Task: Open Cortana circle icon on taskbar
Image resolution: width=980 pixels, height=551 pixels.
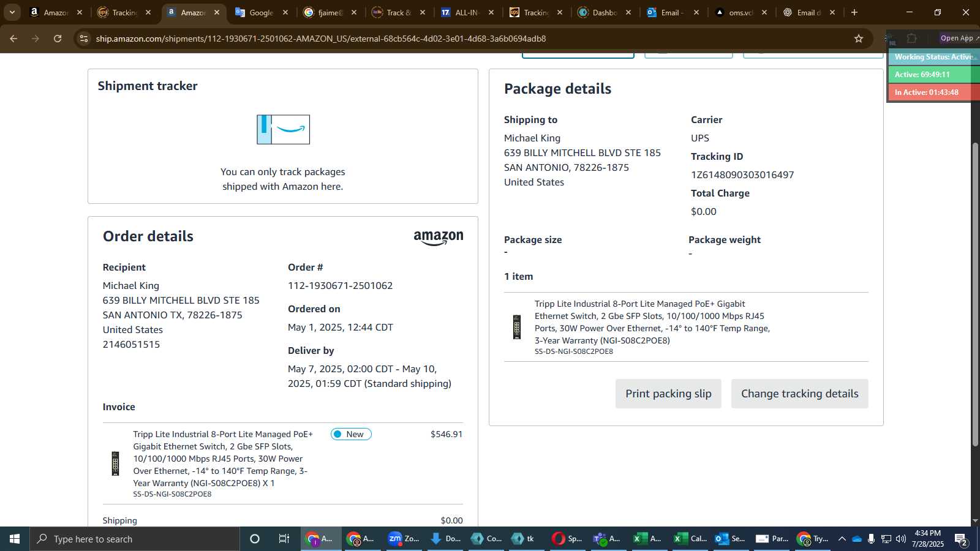Action: 255,539
